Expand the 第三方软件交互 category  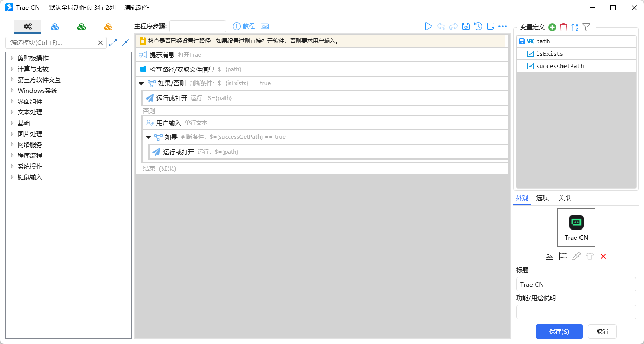pyautogui.click(x=12, y=79)
